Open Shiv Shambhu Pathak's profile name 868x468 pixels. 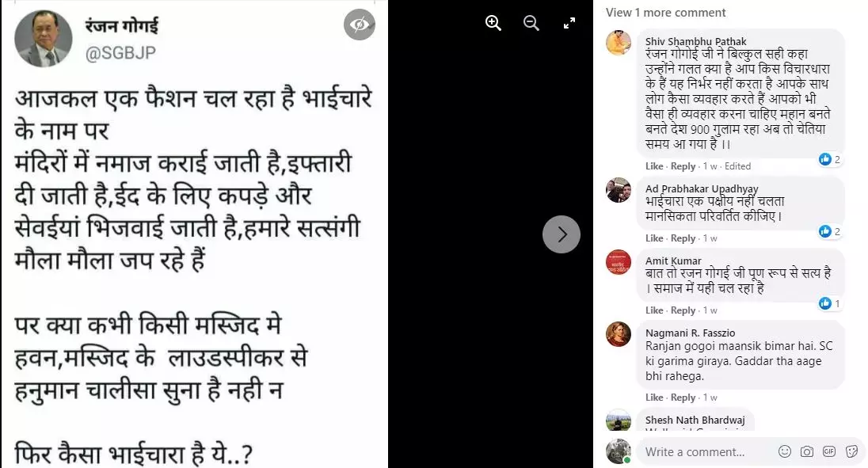point(696,41)
